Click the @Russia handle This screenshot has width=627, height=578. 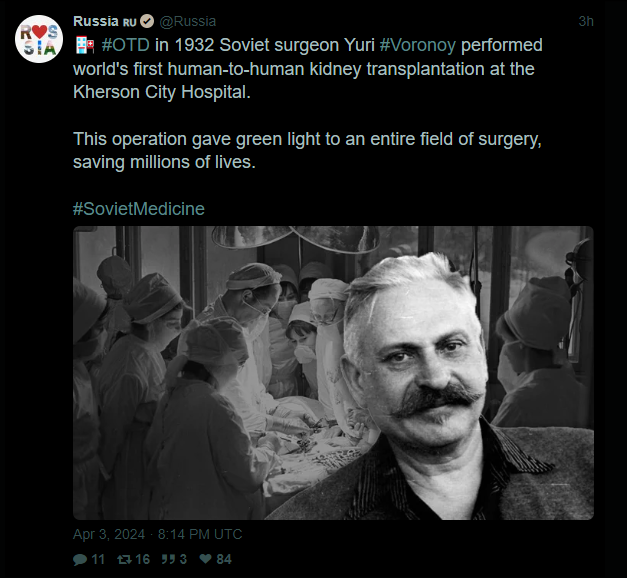pos(188,21)
